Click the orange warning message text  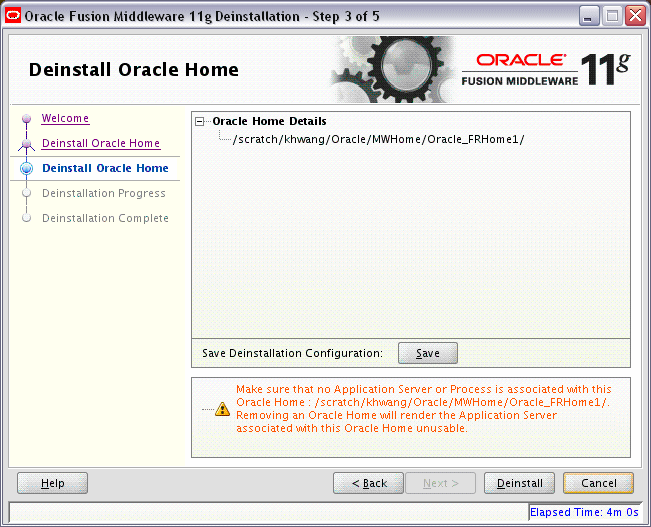pyautogui.click(x=423, y=409)
